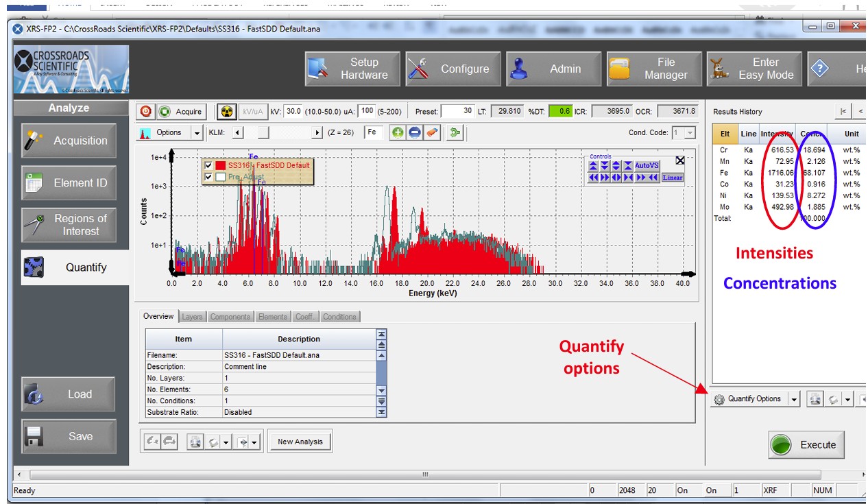This screenshot has width=868, height=504.
Task: Click the red stop acquisition icon
Action: click(x=146, y=111)
